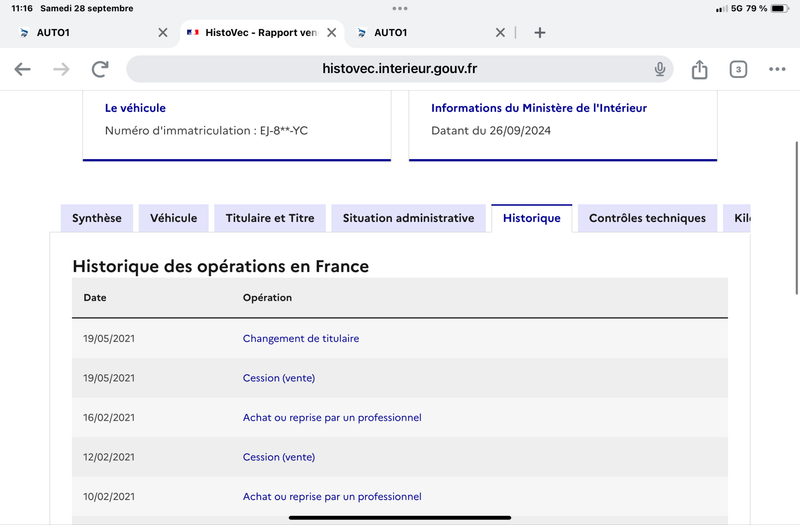The width and height of the screenshot is (800, 525).
Task: Click the 10/02/2021 date cell
Action: point(109,496)
